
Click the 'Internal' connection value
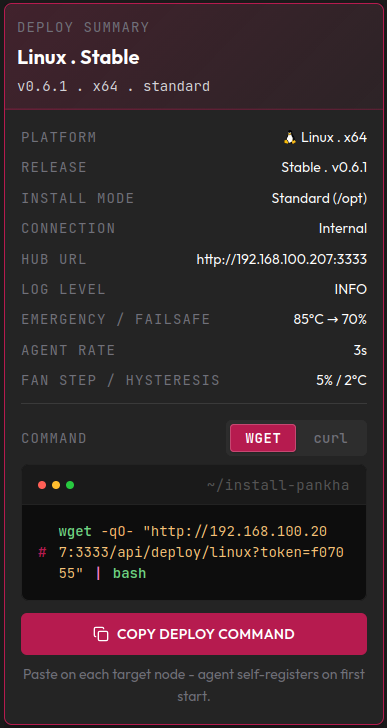(x=343, y=228)
